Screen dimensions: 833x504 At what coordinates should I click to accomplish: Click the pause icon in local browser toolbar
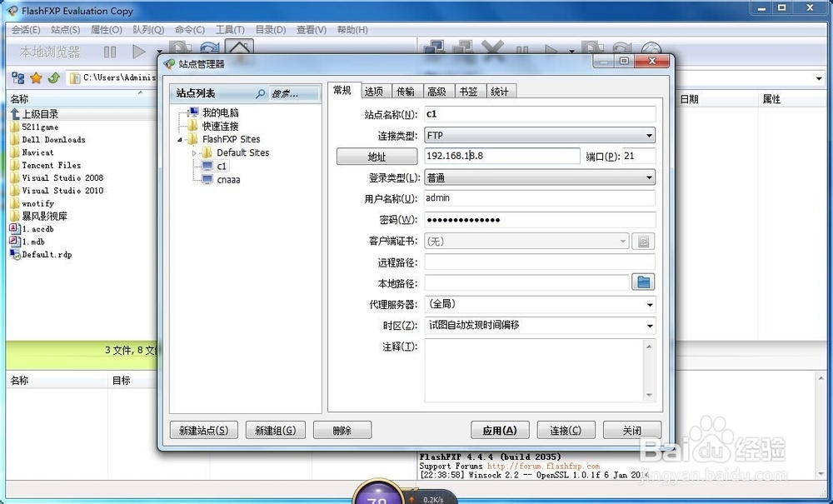tap(110, 52)
